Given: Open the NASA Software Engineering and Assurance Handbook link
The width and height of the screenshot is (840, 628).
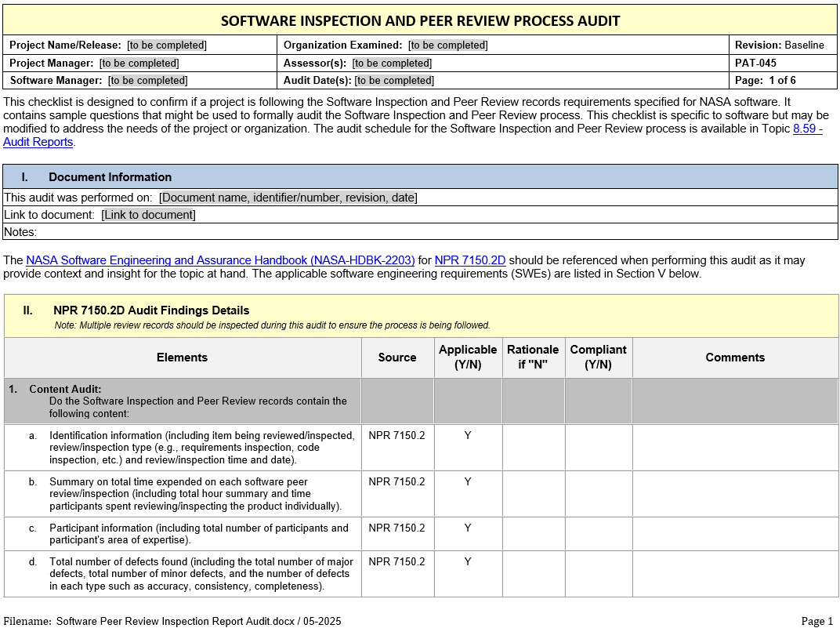Looking at the screenshot, I should point(220,260).
